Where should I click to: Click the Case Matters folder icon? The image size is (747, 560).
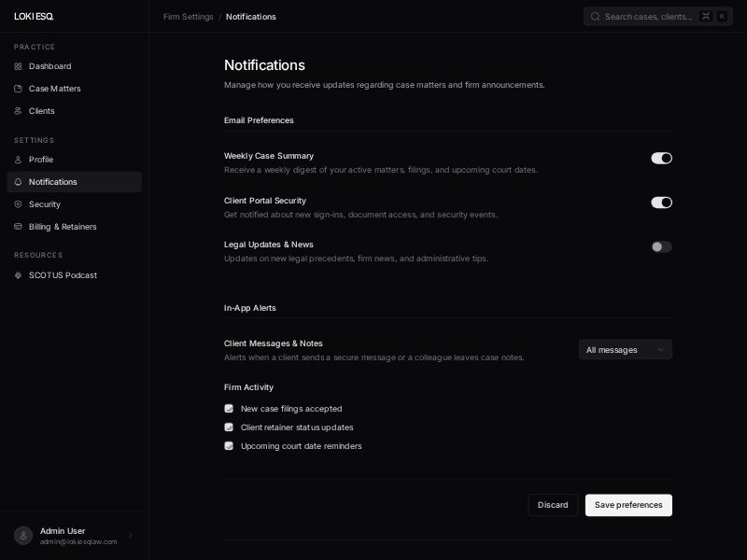coord(18,89)
